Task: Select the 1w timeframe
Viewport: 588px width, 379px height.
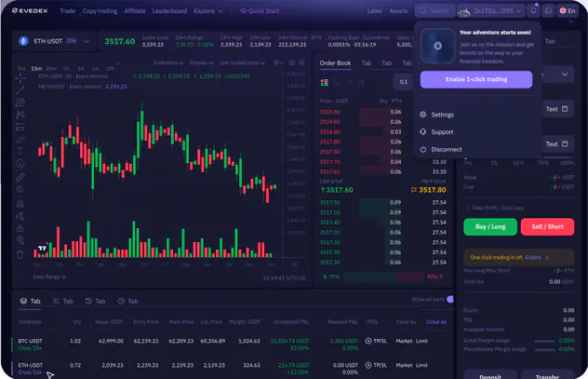Action: 95,68
